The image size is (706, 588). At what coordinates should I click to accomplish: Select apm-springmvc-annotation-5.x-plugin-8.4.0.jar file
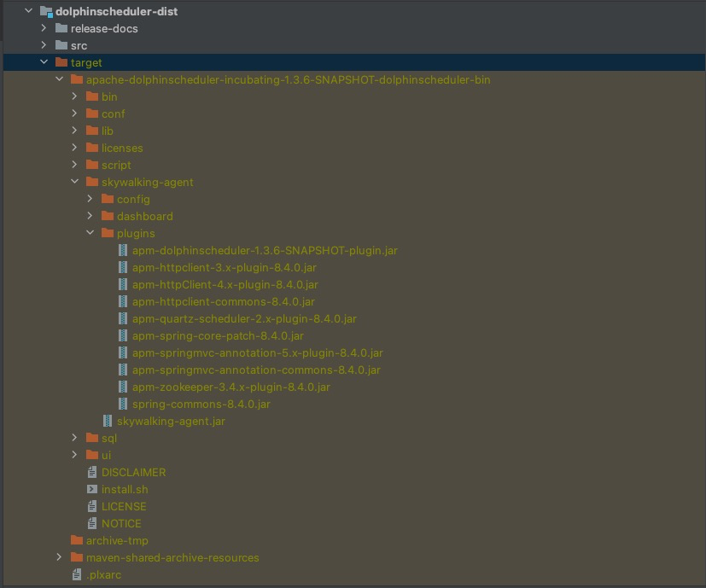pyautogui.click(x=258, y=353)
